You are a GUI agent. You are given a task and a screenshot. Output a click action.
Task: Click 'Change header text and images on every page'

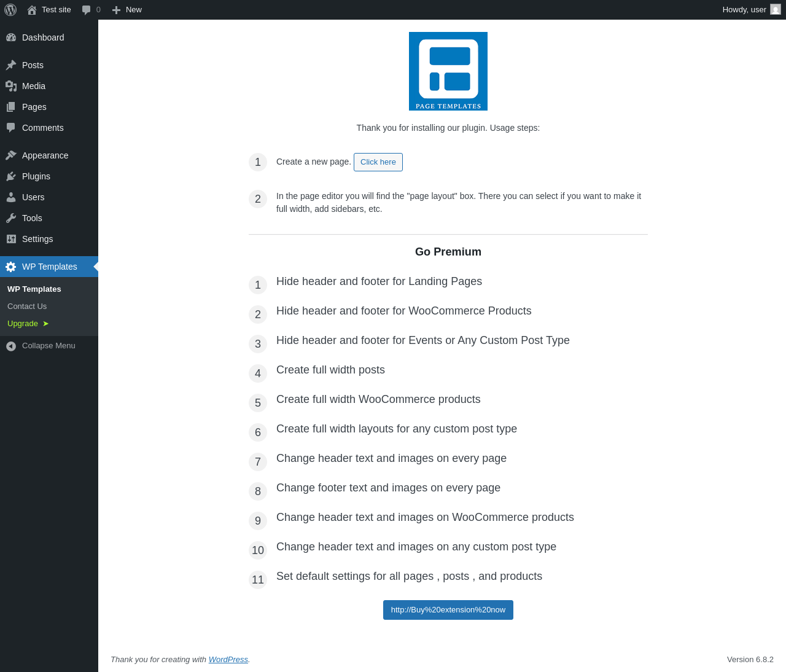pos(391,458)
